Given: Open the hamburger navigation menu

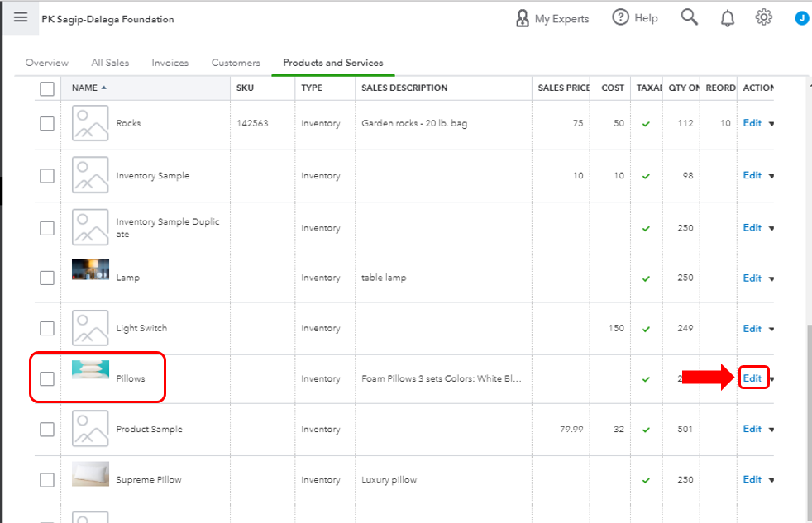Looking at the screenshot, I should point(20,17).
